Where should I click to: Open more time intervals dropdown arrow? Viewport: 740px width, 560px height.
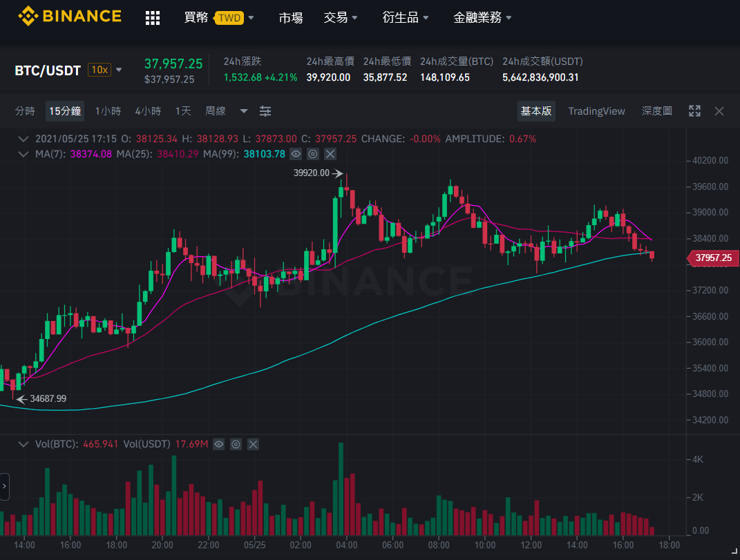click(x=243, y=111)
